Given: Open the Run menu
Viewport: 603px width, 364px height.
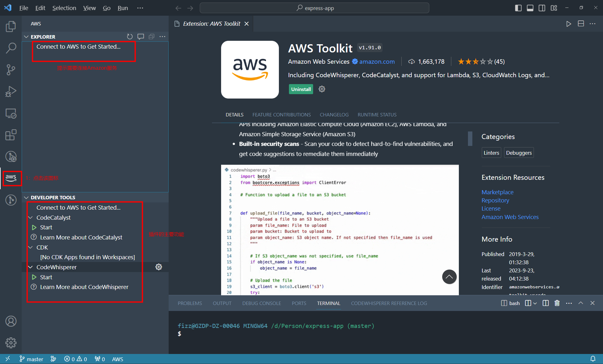Looking at the screenshot, I should tap(123, 8).
